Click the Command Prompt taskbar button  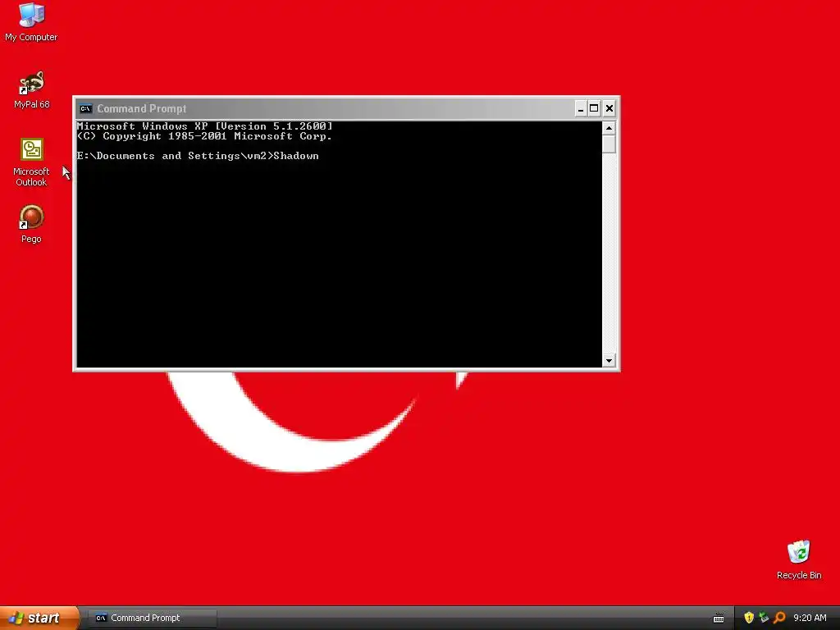(x=152, y=618)
